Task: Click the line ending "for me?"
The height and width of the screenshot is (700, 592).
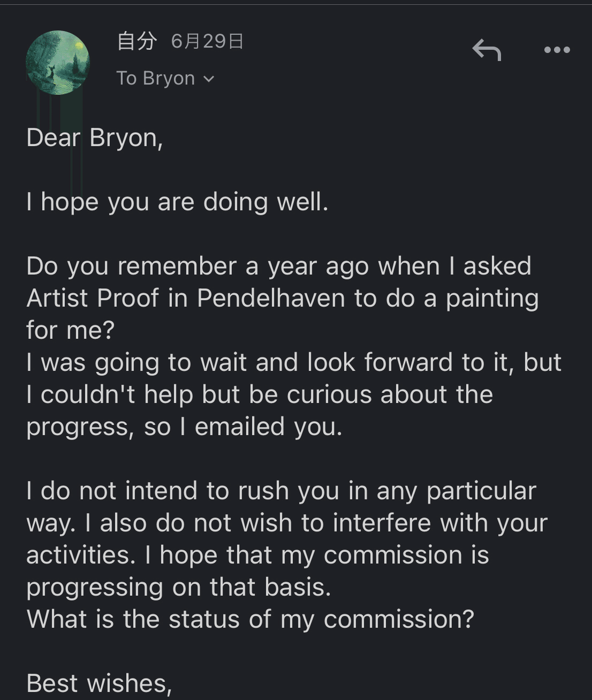Action: [x=71, y=330]
